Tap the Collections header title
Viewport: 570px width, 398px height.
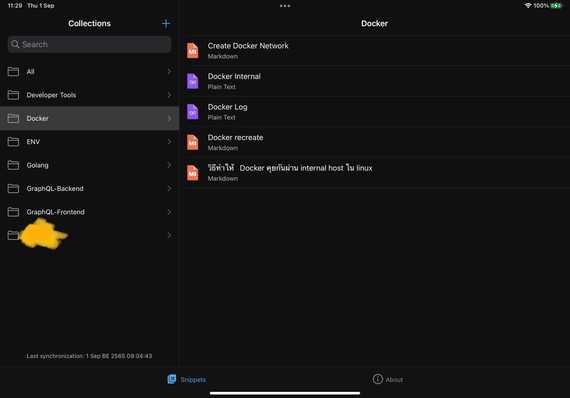[89, 23]
